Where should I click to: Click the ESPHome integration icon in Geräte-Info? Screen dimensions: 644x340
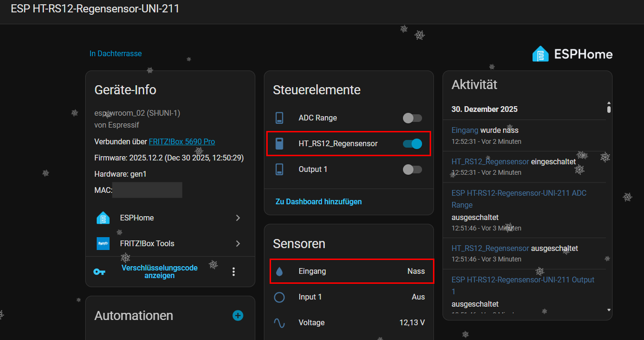[103, 218]
